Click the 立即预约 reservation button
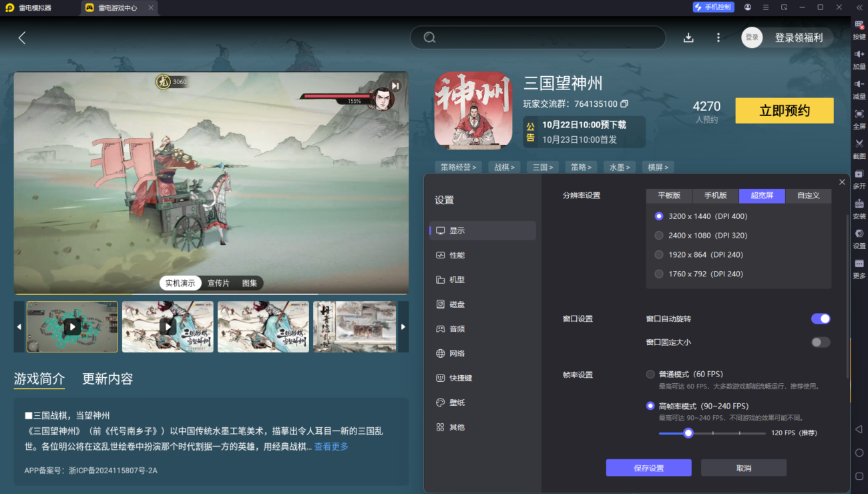868x494 pixels. (x=784, y=110)
